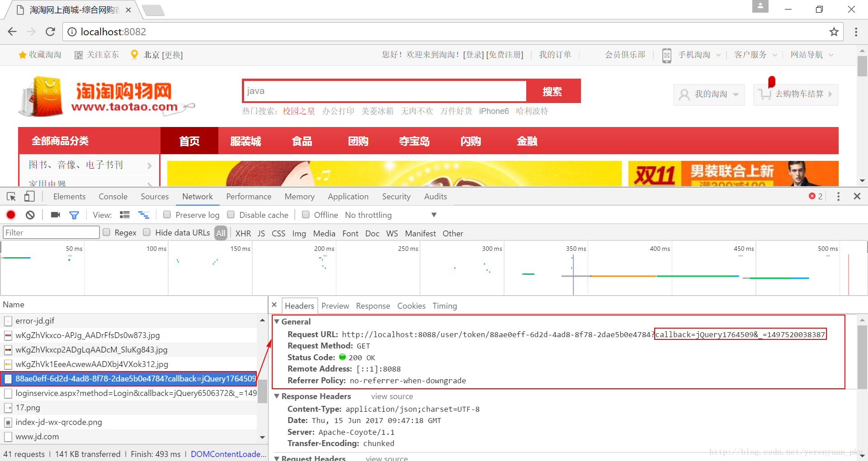The height and width of the screenshot is (461, 868).
Task: Check the Hide data URLs checkbox
Action: click(x=147, y=232)
